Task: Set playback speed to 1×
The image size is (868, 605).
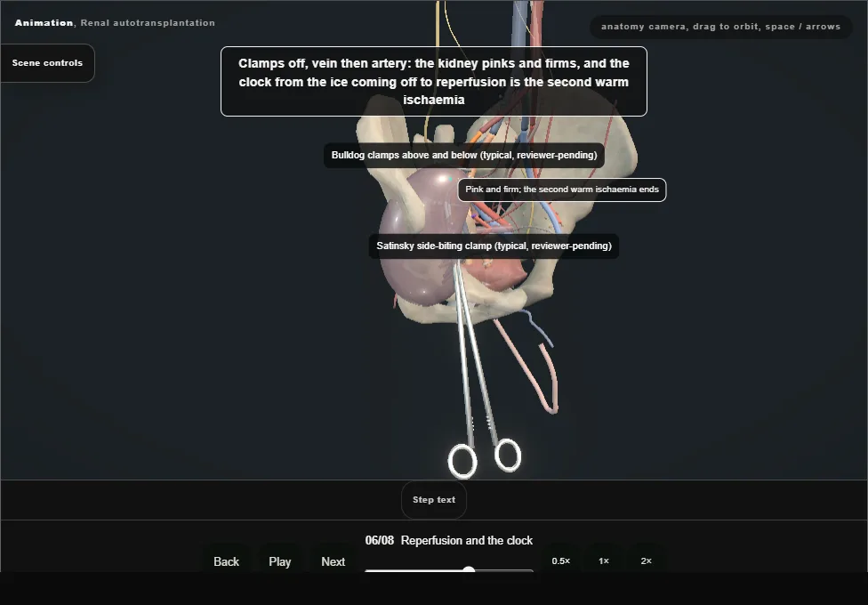Action: 603,561
